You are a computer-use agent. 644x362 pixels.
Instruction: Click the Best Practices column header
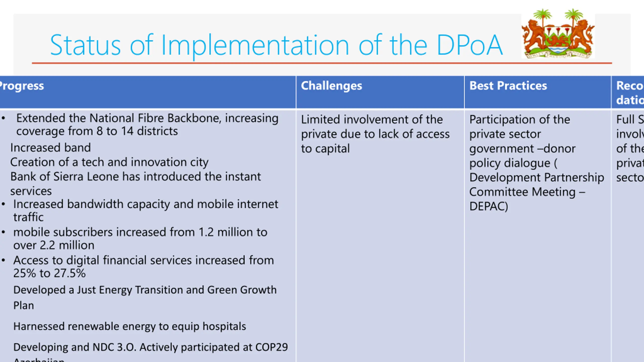[508, 86]
